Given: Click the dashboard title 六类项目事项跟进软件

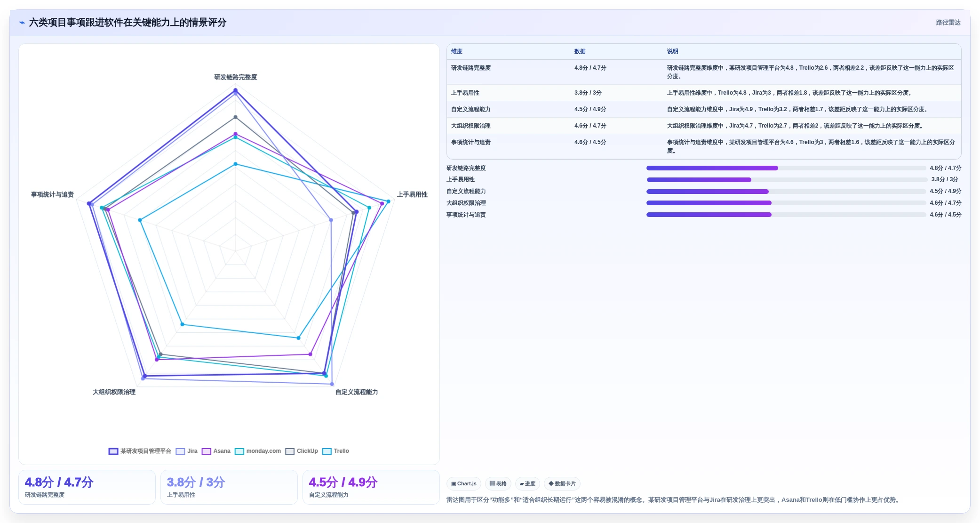Looking at the screenshot, I should [127, 23].
